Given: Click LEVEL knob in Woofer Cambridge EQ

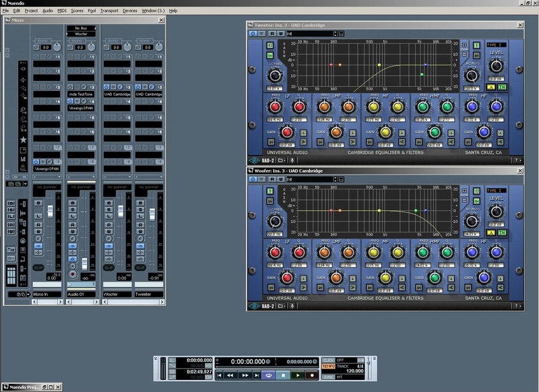Looking at the screenshot, I should 496,211.
